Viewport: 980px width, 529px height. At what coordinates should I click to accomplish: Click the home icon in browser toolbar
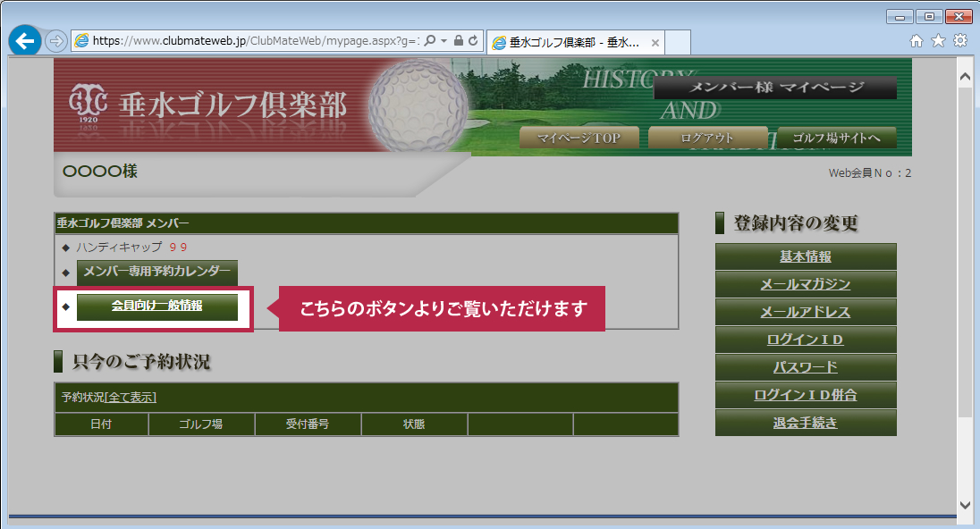click(917, 40)
